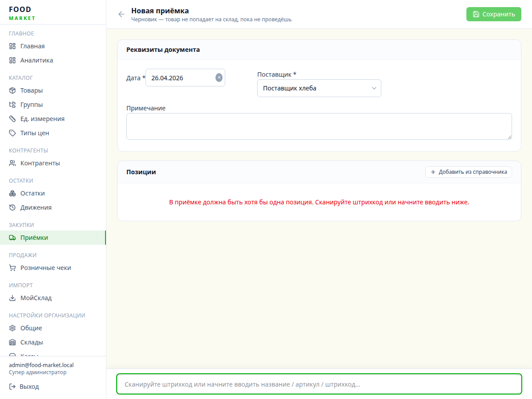Viewport: 532px width, 399px height.
Task: Open Склады settings in the sidebar
Action: coord(31,342)
